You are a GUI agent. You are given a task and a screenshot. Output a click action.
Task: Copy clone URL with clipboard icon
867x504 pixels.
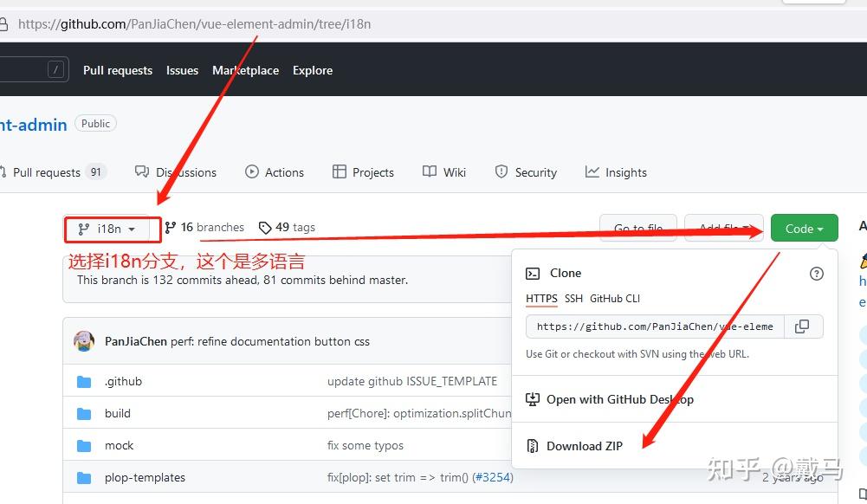tap(802, 326)
